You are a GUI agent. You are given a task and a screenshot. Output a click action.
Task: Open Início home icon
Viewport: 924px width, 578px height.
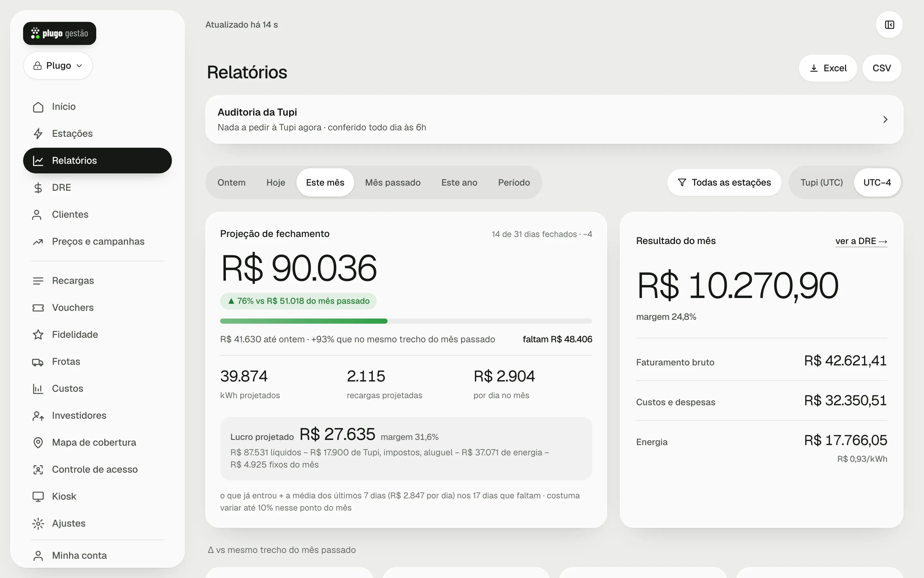(x=38, y=107)
